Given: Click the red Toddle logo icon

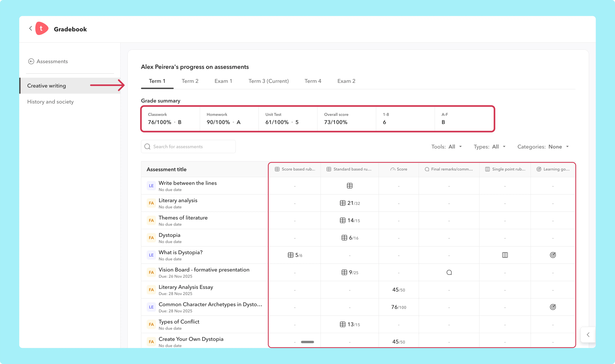Looking at the screenshot, I should pos(42,28).
